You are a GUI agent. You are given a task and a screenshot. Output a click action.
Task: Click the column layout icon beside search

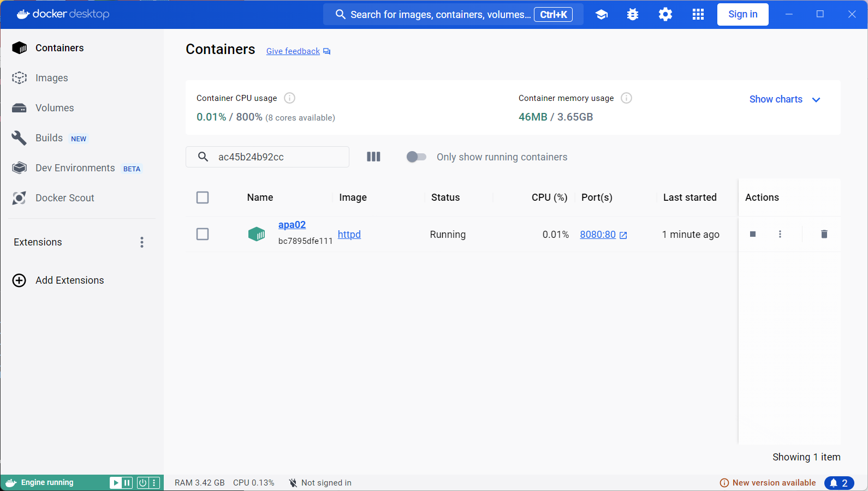click(x=373, y=157)
